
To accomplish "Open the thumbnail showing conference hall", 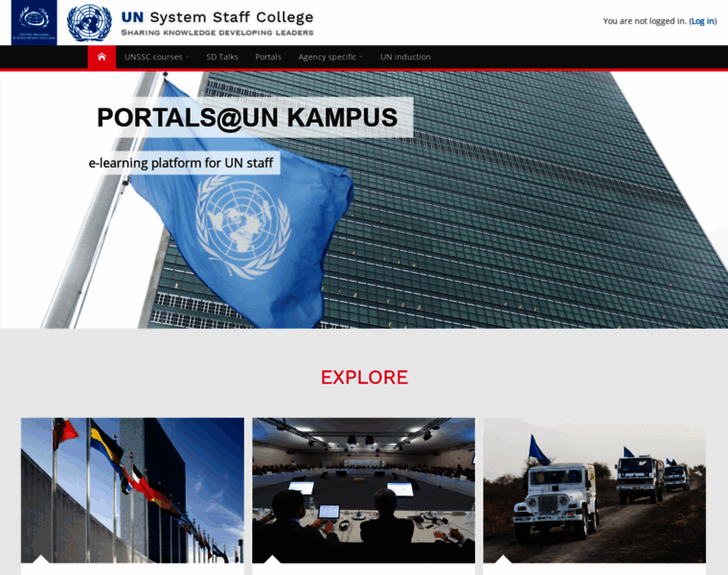I will [364, 490].
